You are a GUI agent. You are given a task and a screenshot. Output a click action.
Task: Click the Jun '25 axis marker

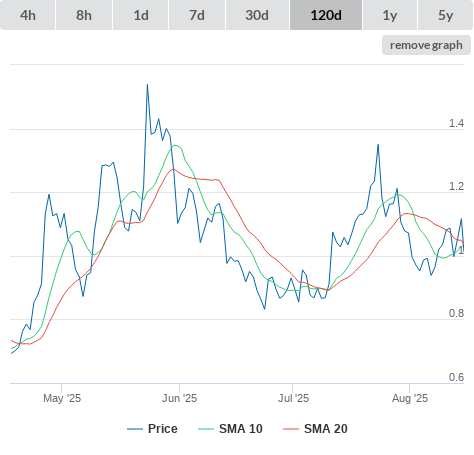(179, 398)
